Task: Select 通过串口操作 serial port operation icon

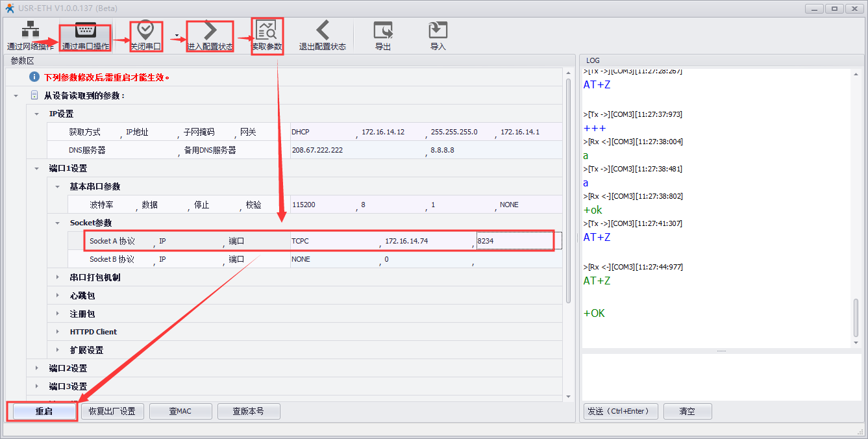Action: pyautogui.click(x=86, y=35)
